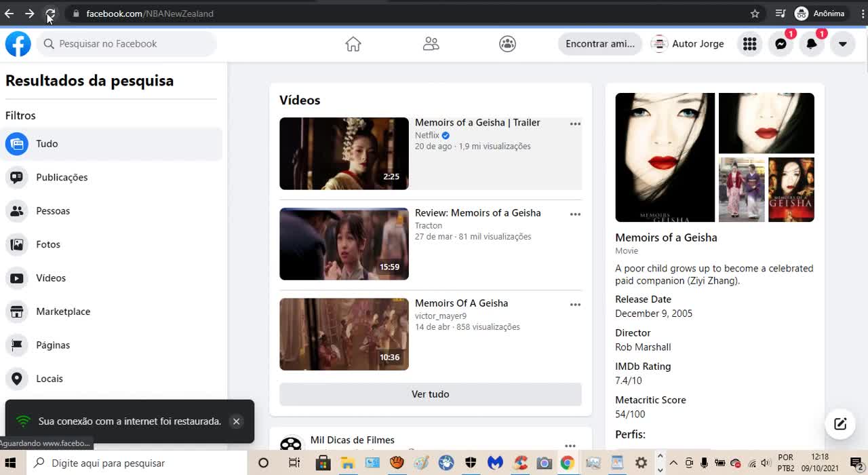Open Autor Jorge profile
The height and width of the screenshot is (475, 868).
tap(687, 44)
